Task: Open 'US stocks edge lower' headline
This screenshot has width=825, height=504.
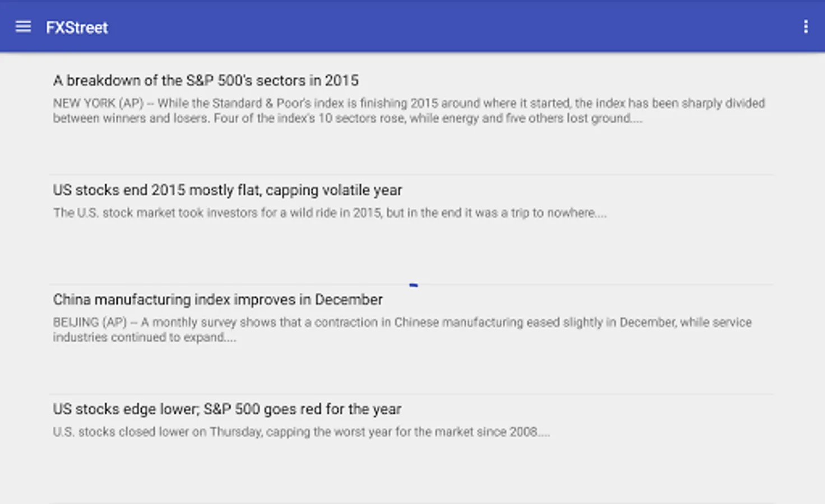Action: (227, 409)
